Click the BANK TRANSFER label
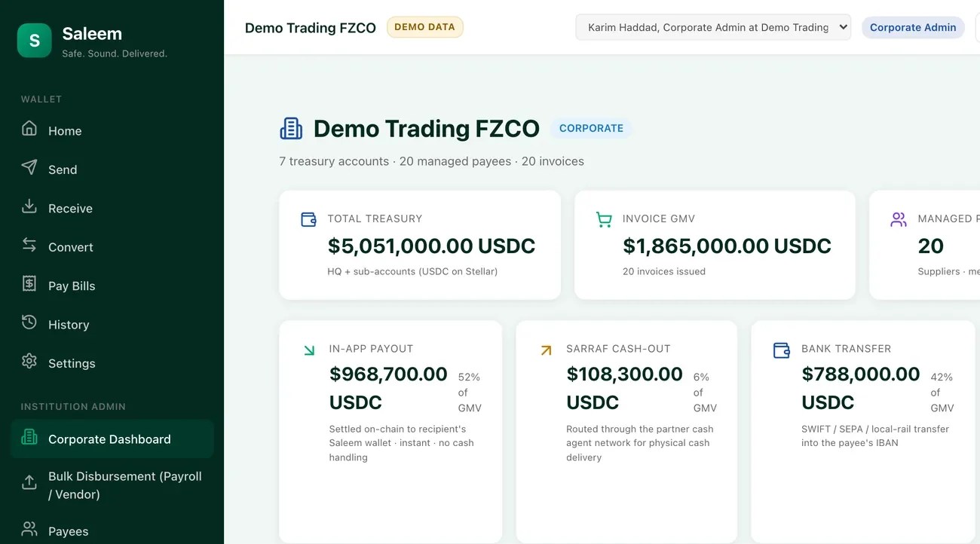980x544 pixels. point(846,349)
